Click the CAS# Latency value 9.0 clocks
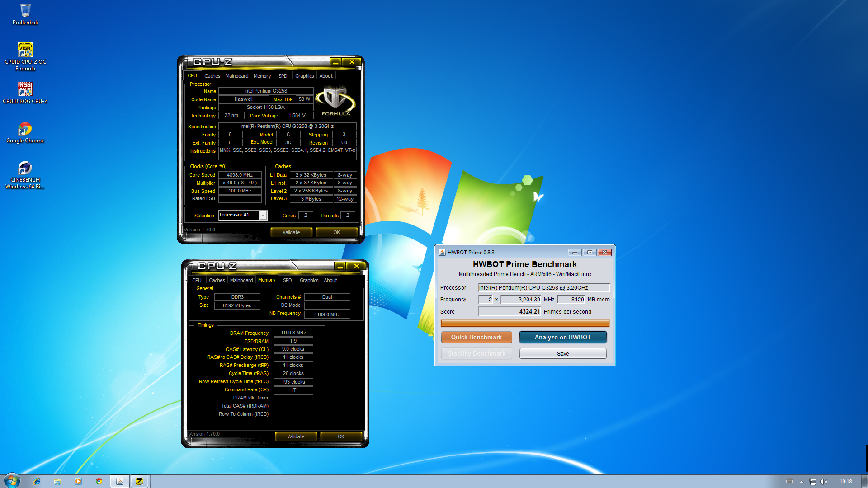Image resolution: width=868 pixels, height=488 pixels. click(293, 349)
